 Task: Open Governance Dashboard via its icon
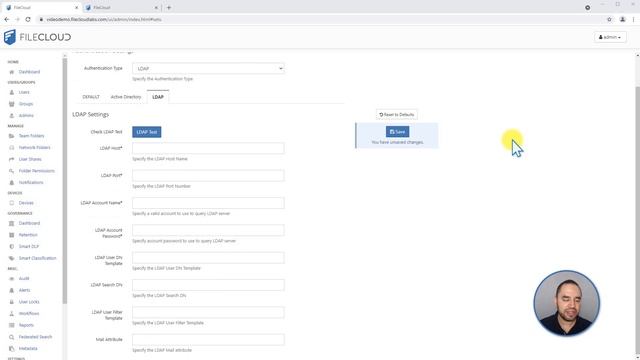[x=11, y=223]
